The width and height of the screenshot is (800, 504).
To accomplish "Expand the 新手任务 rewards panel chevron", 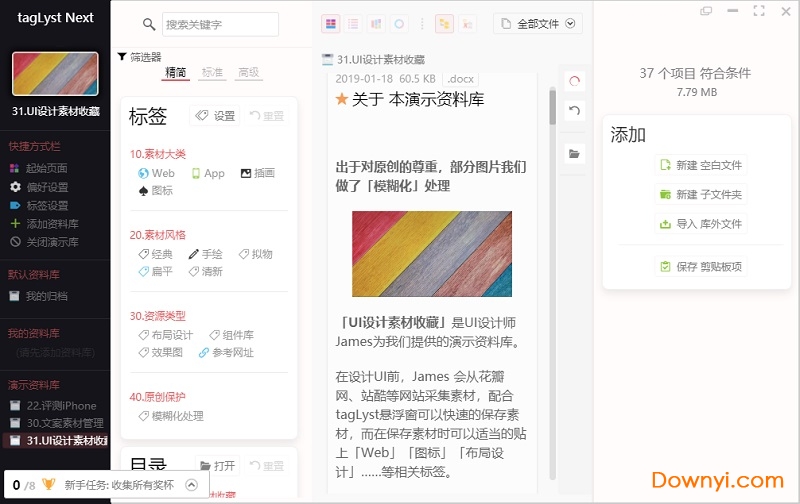I will pyautogui.click(x=191, y=486).
